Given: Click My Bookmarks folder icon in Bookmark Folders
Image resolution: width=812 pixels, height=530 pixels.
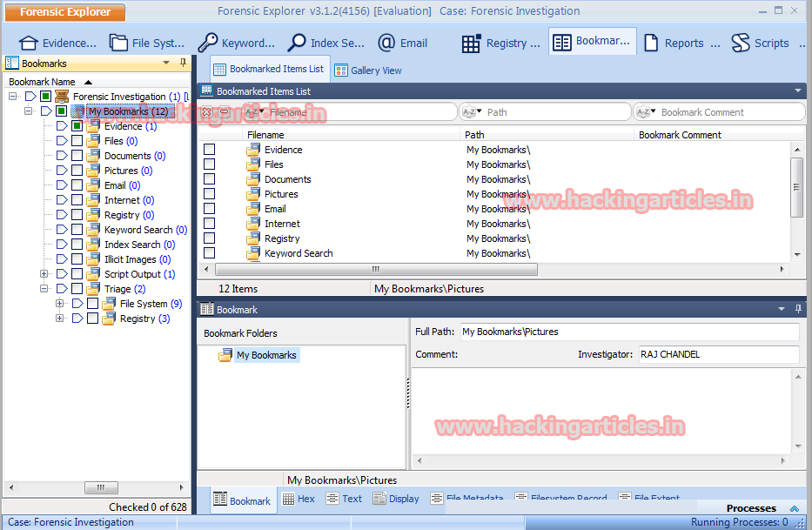Looking at the screenshot, I should click(x=225, y=355).
